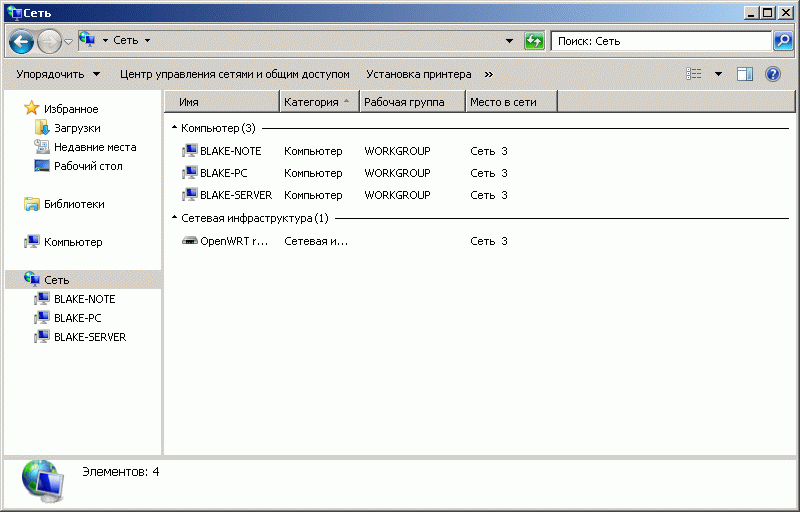The image size is (800, 512).
Task: Toggle the preview pane icon
Action: tap(744, 74)
